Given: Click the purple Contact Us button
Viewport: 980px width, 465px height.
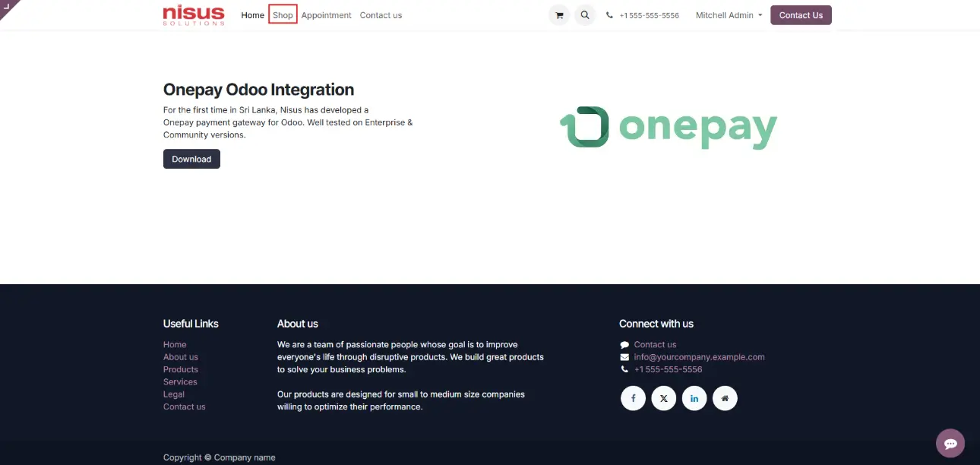Looking at the screenshot, I should (x=801, y=15).
